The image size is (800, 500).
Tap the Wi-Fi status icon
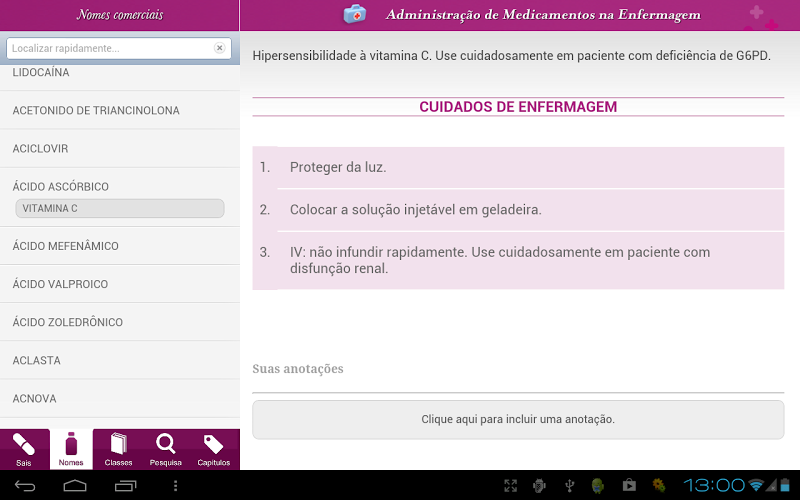(x=756, y=485)
